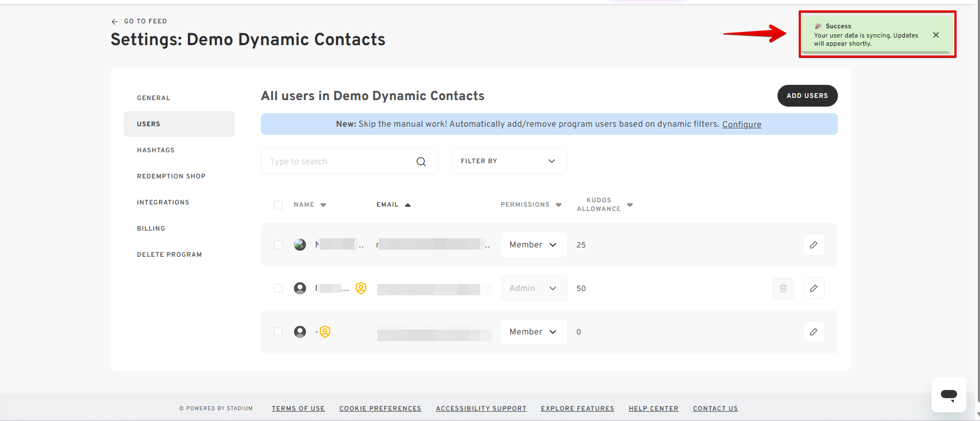
Task: Follow the Configure link in the banner
Action: pos(742,125)
